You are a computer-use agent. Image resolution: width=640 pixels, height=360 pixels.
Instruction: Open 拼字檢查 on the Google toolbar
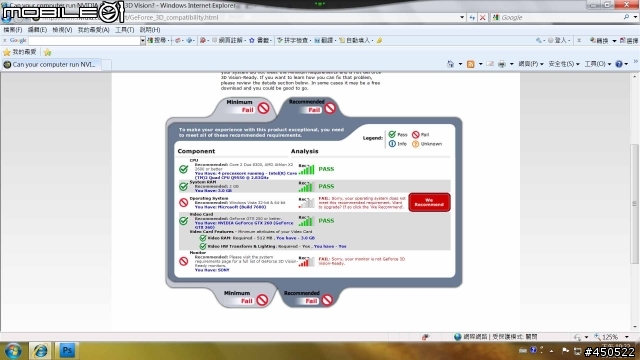[293, 40]
